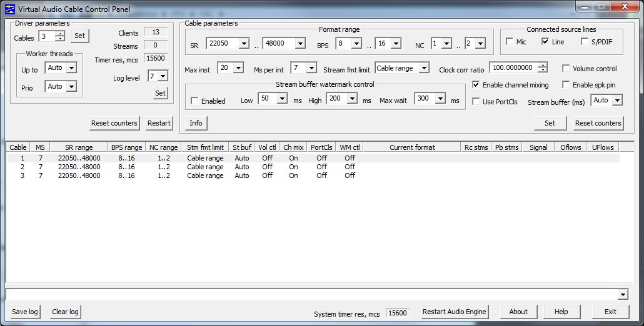Click the Virtual Audio Cable title bar icon
The width and height of the screenshot is (644, 326).
pyautogui.click(x=9, y=9)
